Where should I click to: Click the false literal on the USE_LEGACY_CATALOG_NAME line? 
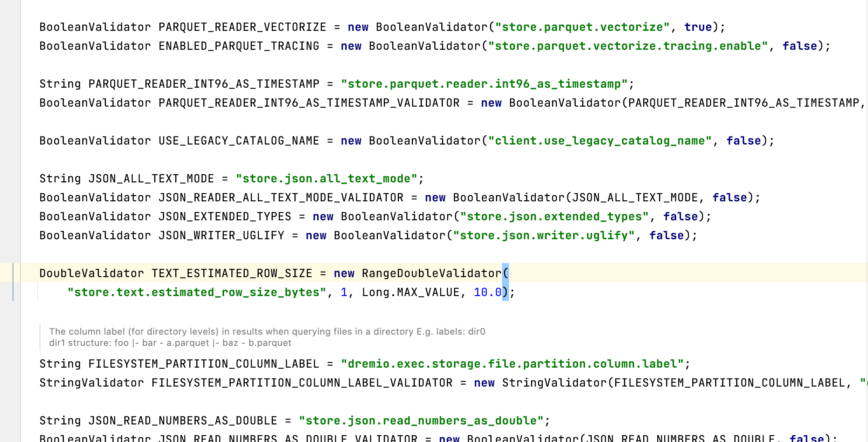coord(744,141)
